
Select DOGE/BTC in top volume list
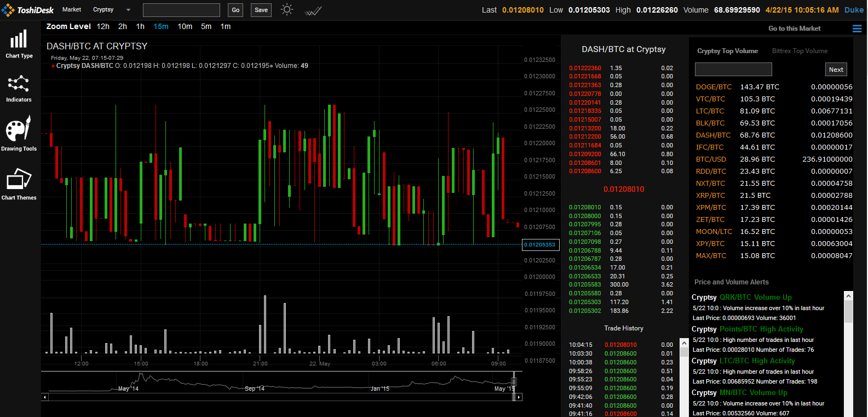click(x=714, y=87)
